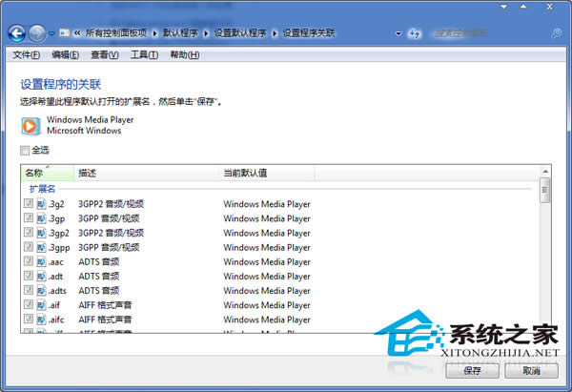The height and width of the screenshot is (392, 572).
Task: Click the vertical scrollbar of extension list
Action: (x=545, y=258)
